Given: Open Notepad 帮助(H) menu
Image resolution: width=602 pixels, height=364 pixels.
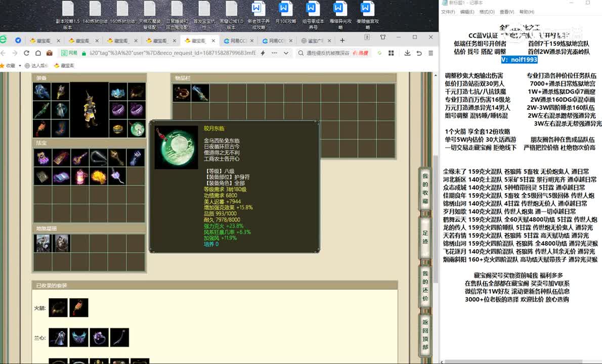Looking at the screenshot, I should tap(527, 12).
